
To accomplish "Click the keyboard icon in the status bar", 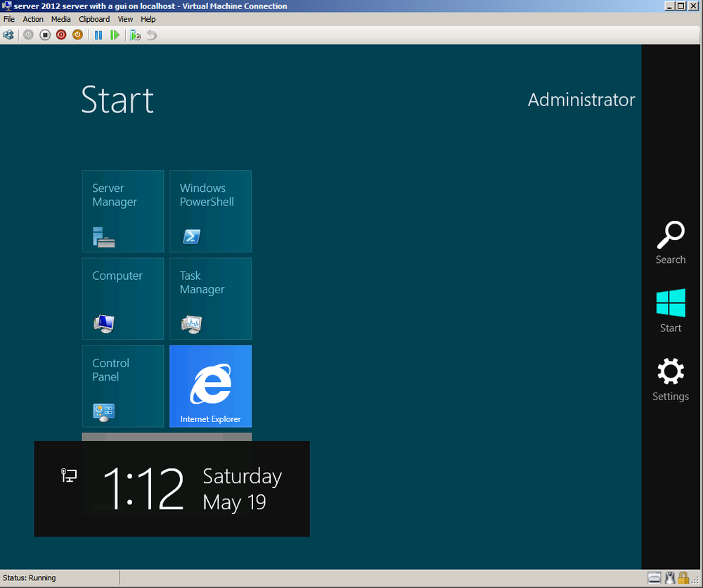I will coord(654,577).
